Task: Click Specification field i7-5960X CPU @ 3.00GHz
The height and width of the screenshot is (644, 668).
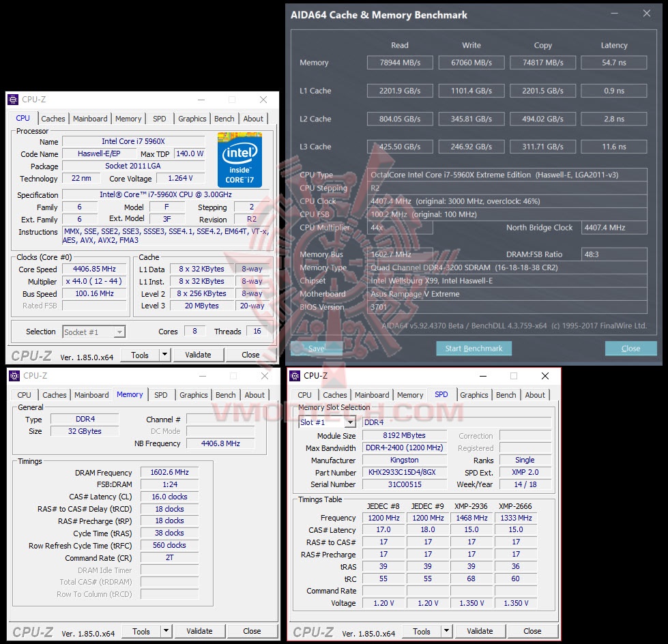Action: (166, 194)
